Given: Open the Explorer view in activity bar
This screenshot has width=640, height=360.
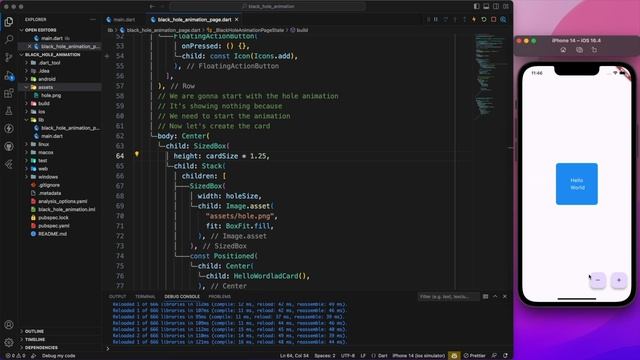Looking at the screenshot, I should [9, 22].
